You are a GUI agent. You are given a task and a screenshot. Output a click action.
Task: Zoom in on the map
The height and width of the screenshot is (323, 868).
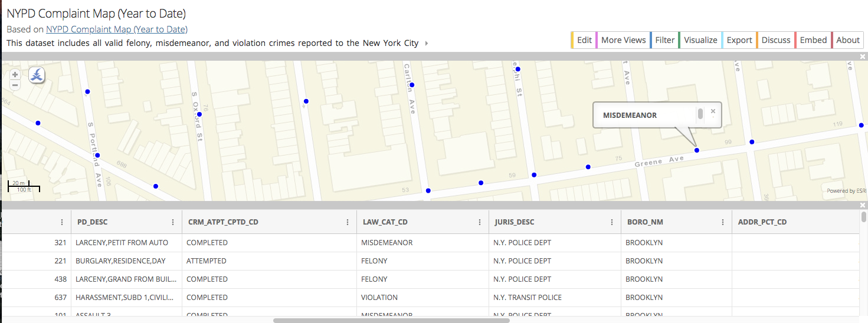pos(15,74)
